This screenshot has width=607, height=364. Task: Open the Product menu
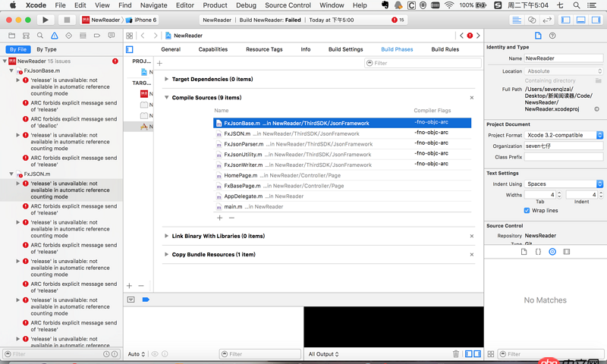click(x=215, y=5)
